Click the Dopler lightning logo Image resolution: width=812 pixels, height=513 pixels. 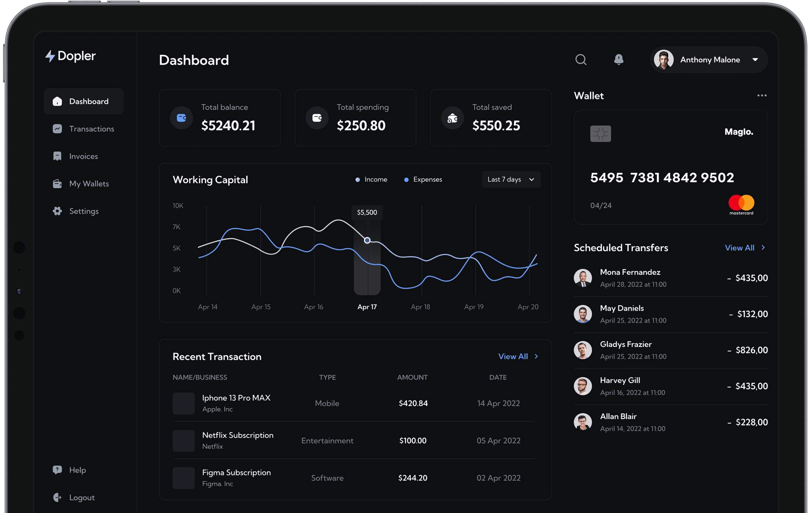50,56
